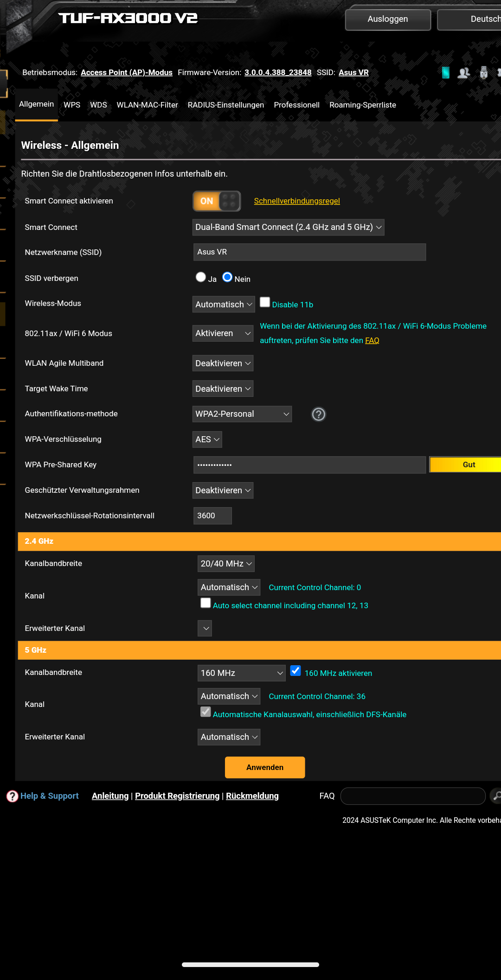Click the 2.4 GHz section header
501x980 pixels.
259,541
